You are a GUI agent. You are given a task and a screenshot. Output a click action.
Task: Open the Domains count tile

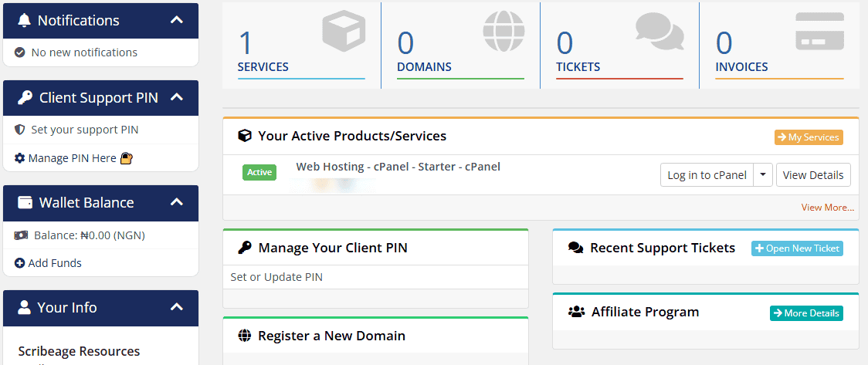click(460, 46)
